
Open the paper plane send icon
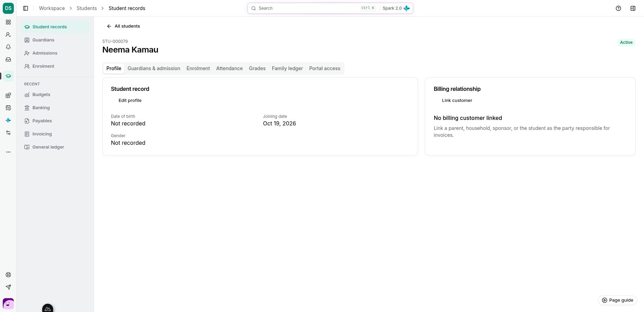(x=8, y=287)
